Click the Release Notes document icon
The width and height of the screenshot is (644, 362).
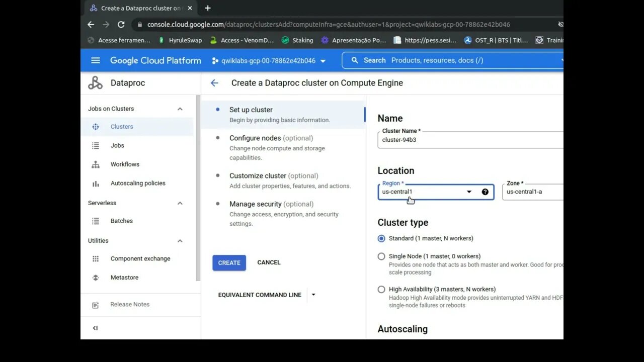click(96, 305)
